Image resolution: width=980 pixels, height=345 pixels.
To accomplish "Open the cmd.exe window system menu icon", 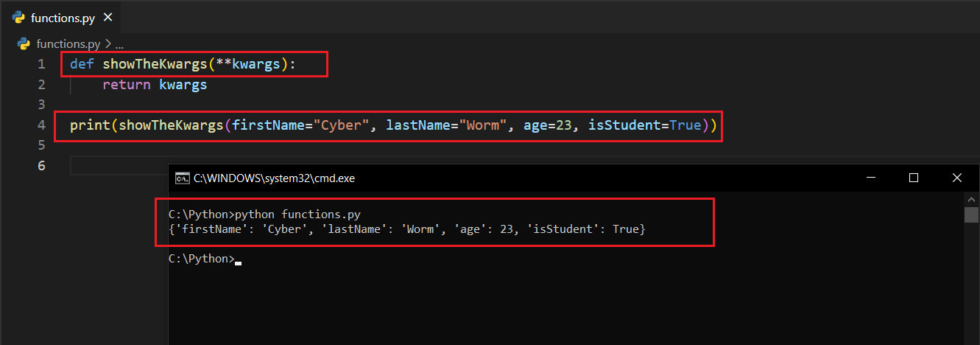I will tap(181, 178).
